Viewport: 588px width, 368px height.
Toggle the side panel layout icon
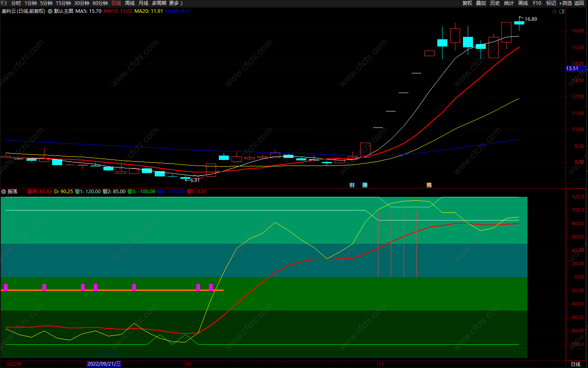pos(562,11)
